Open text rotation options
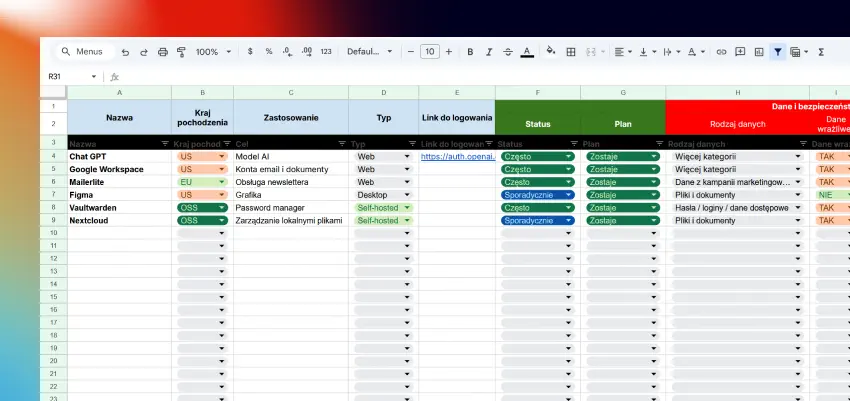This screenshot has height=401, width=850. [x=697, y=52]
